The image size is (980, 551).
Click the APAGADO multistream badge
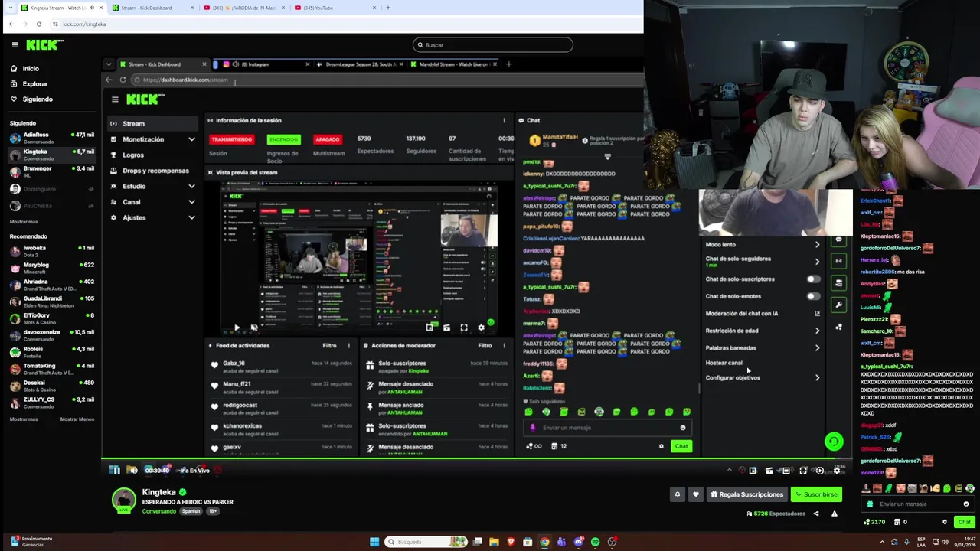pos(327,139)
